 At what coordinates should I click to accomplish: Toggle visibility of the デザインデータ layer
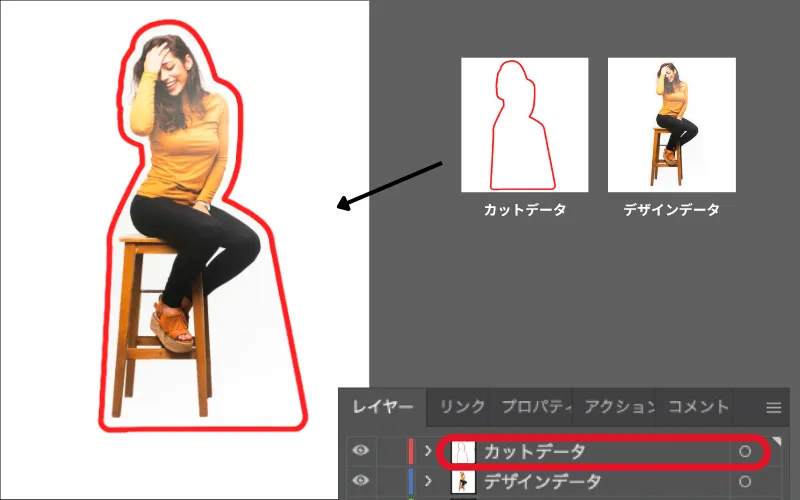click(x=360, y=482)
